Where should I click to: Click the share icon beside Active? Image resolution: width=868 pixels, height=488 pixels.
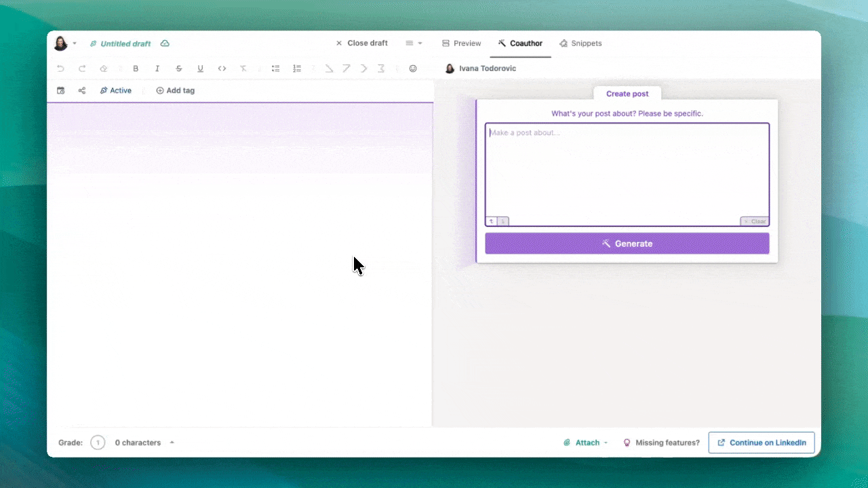[82, 90]
